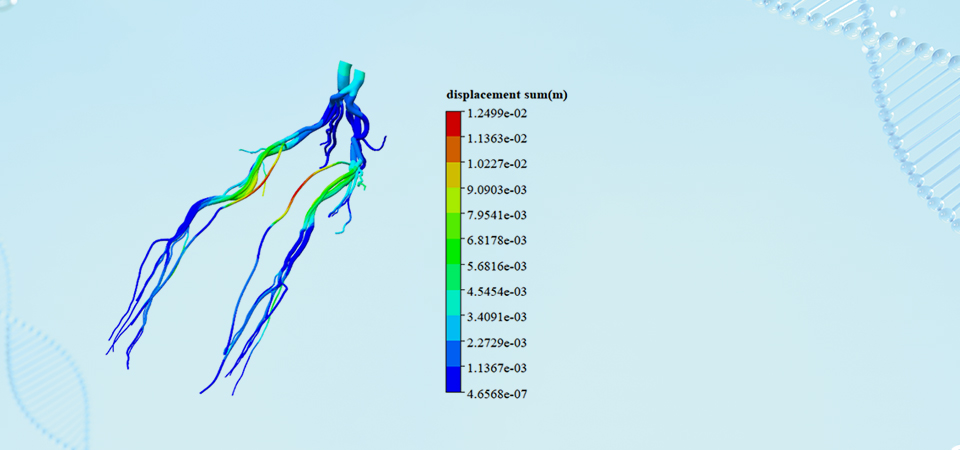Click the 'displacement sum(m)' legend title
This screenshot has width=960, height=450.
(x=507, y=94)
